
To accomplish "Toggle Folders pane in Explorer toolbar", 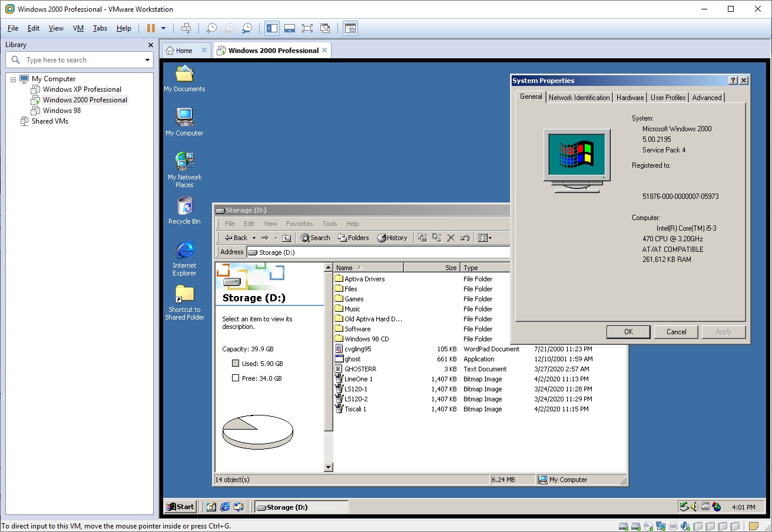I will point(353,238).
